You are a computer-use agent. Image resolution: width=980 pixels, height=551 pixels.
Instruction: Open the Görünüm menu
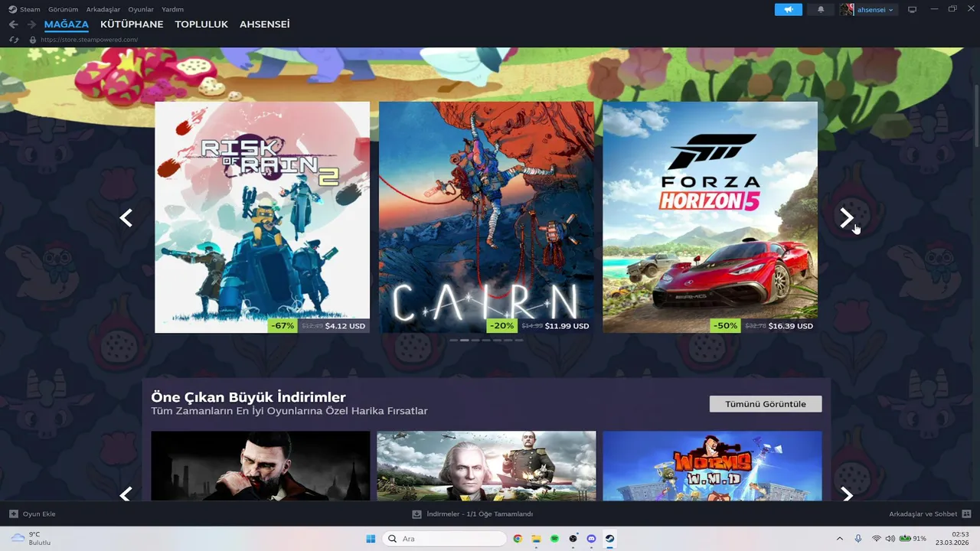coord(63,9)
